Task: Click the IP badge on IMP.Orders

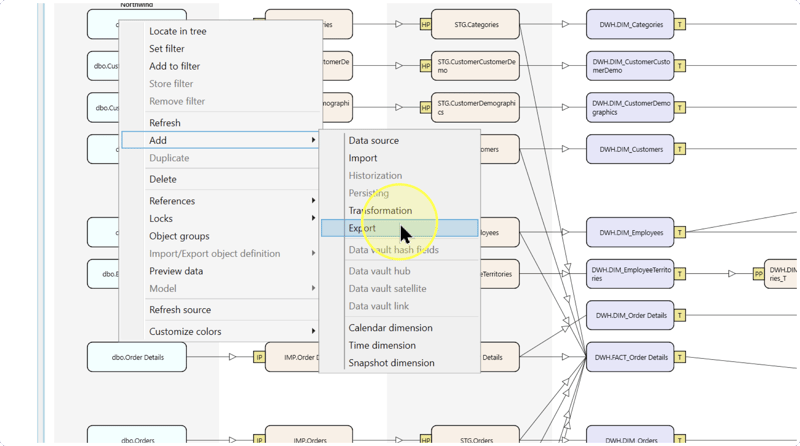Action: pyautogui.click(x=259, y=440)
